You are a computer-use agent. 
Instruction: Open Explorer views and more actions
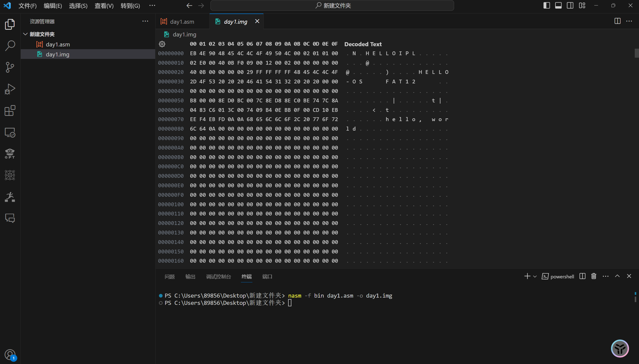click(145, 21)
